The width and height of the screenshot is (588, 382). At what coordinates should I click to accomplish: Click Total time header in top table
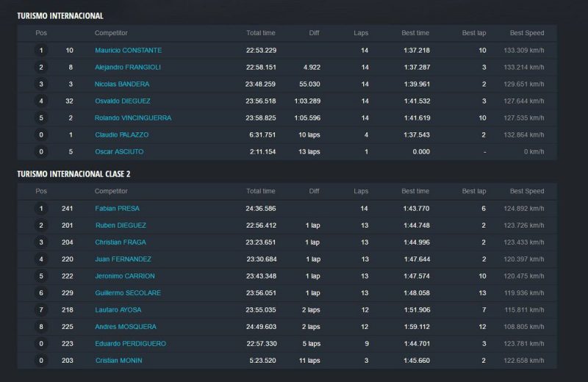(x=260, y=33)
